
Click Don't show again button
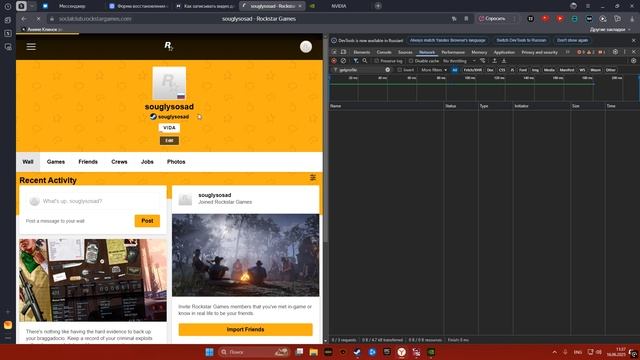[x=572, y=40]
